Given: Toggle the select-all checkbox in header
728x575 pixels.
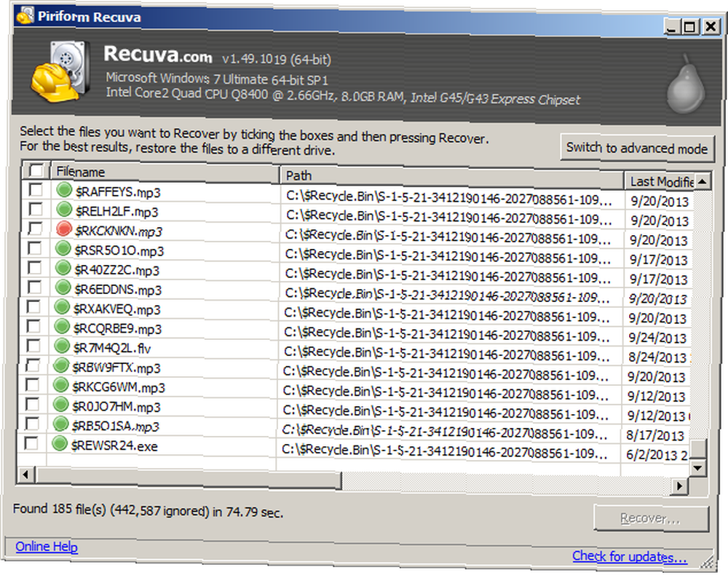Looking at the screenshot, I should (36, 170).
